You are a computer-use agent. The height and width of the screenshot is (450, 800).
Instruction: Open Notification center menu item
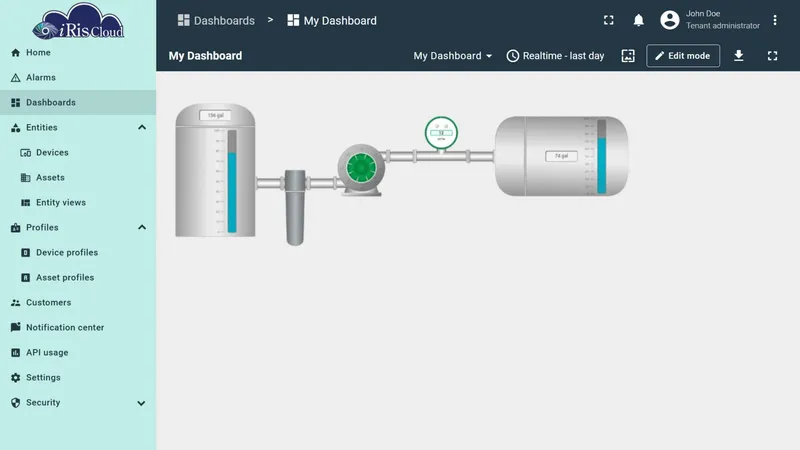tap(78, 328)
